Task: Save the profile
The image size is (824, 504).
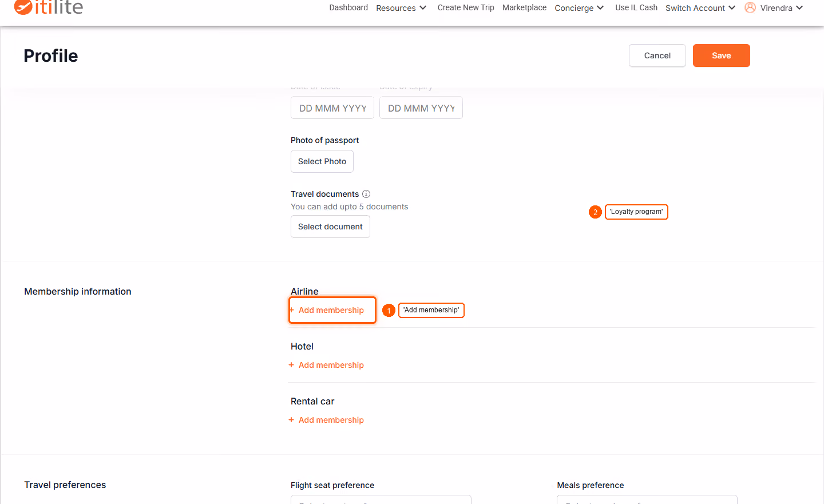Action: 722,55
